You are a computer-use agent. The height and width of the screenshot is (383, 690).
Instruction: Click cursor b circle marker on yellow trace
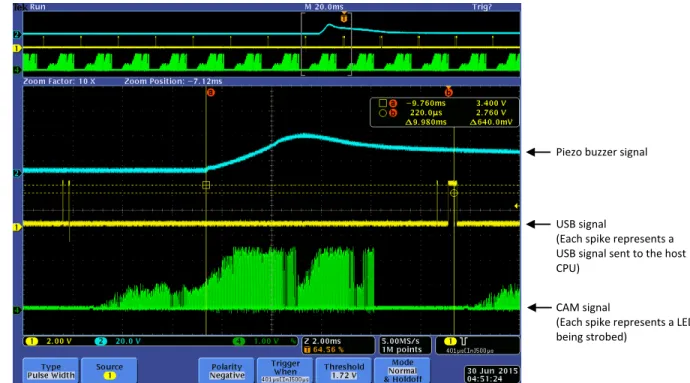[x=454, y=193]
